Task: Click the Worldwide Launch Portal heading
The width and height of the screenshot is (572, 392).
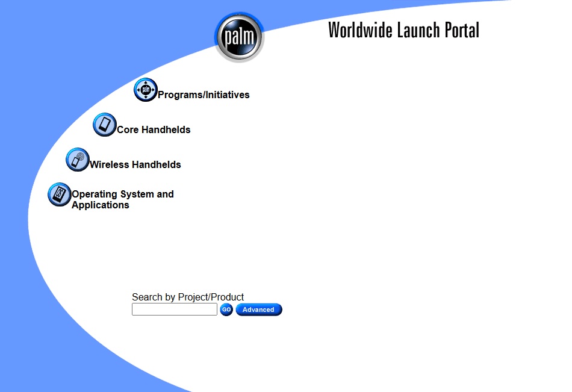Action: (x=403, y=30)
